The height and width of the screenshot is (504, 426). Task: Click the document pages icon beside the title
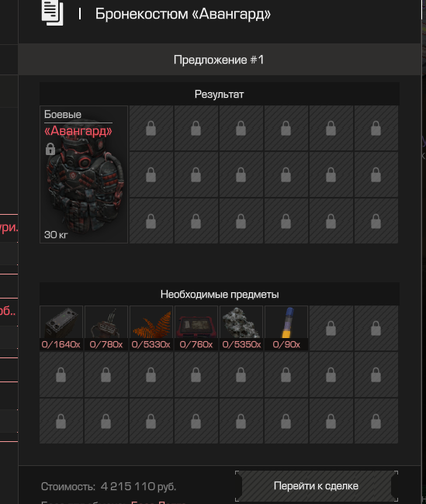(52, 13)
